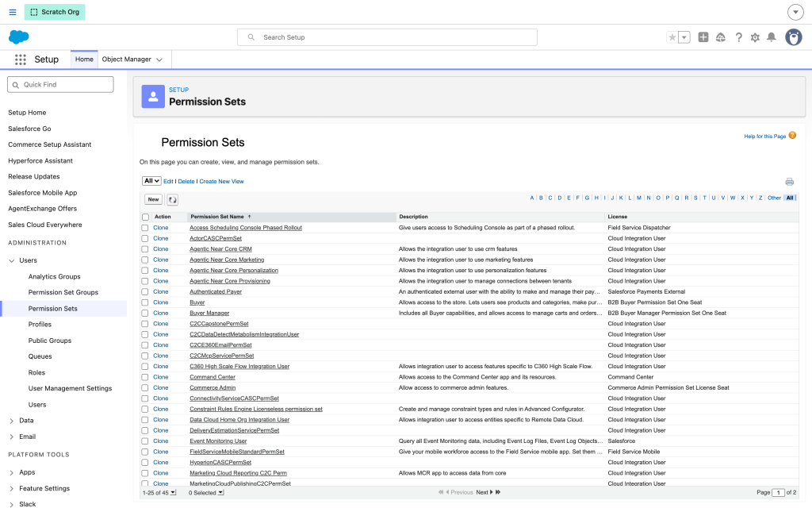
Task: Click the Create New View link
Action: (221, 182)
